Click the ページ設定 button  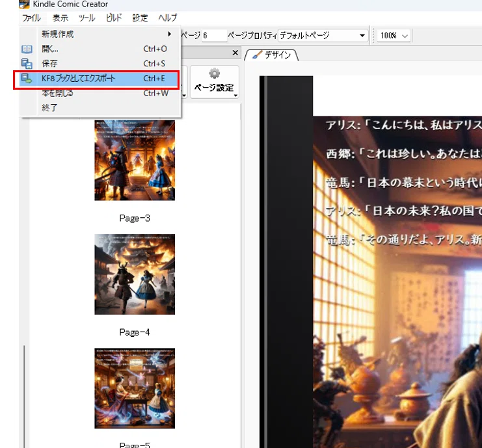214,82
